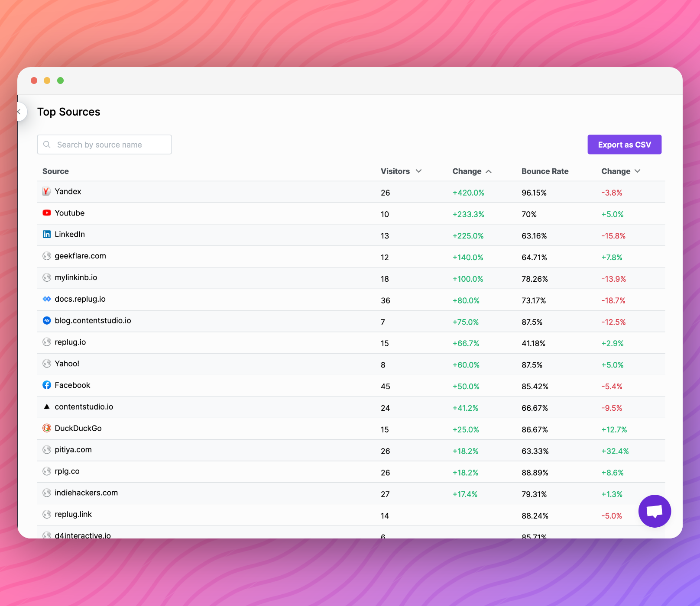700x606 pixels.
Task: Collapse panel with the back chevron
Action: coord(20,112)
